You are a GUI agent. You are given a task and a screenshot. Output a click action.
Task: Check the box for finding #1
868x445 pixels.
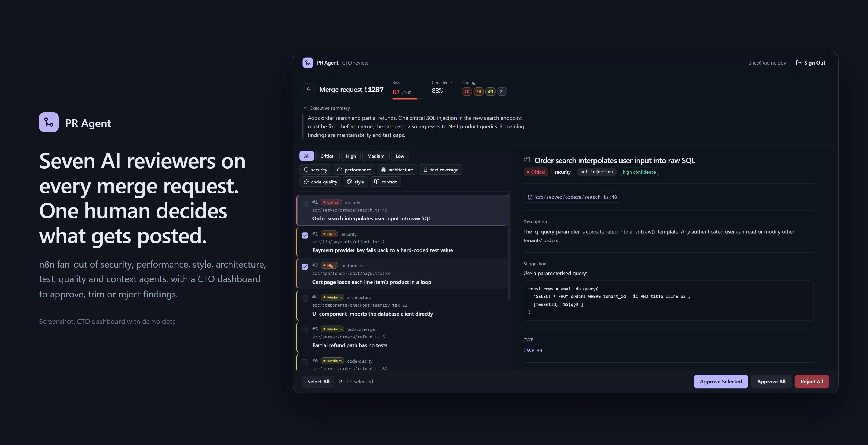(x=305, y=203)
